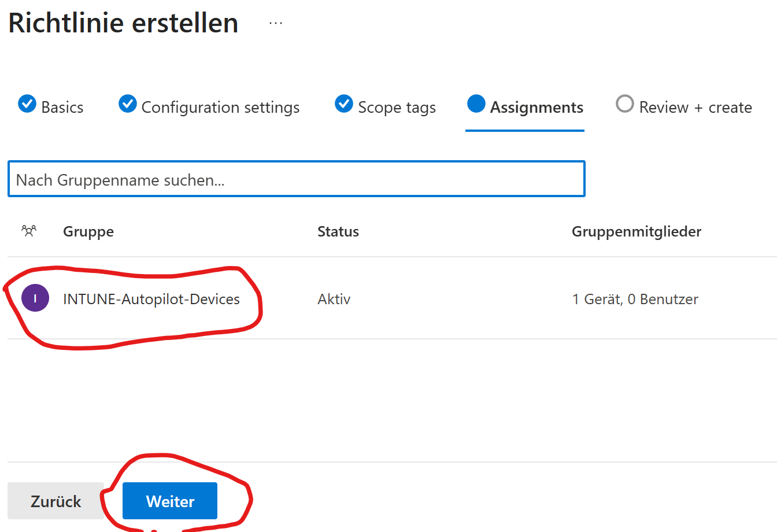Jump to the Review + create step
This screenshot has height=532, width=777.
[695, 108]
